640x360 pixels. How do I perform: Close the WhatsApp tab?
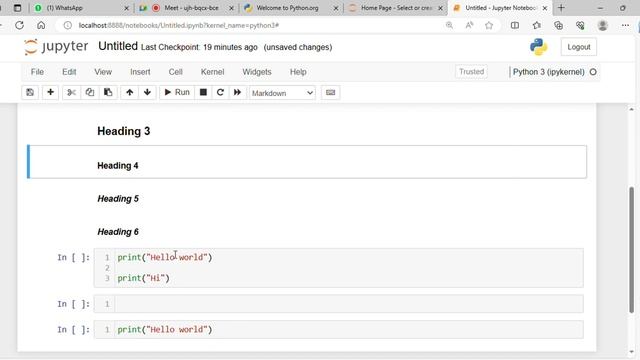126,8
